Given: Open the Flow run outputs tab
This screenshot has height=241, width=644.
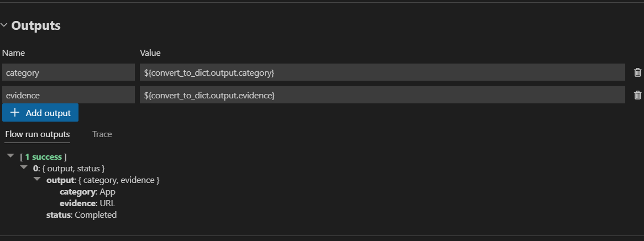Looking at the screenshot, I should (x=38, y=134).
